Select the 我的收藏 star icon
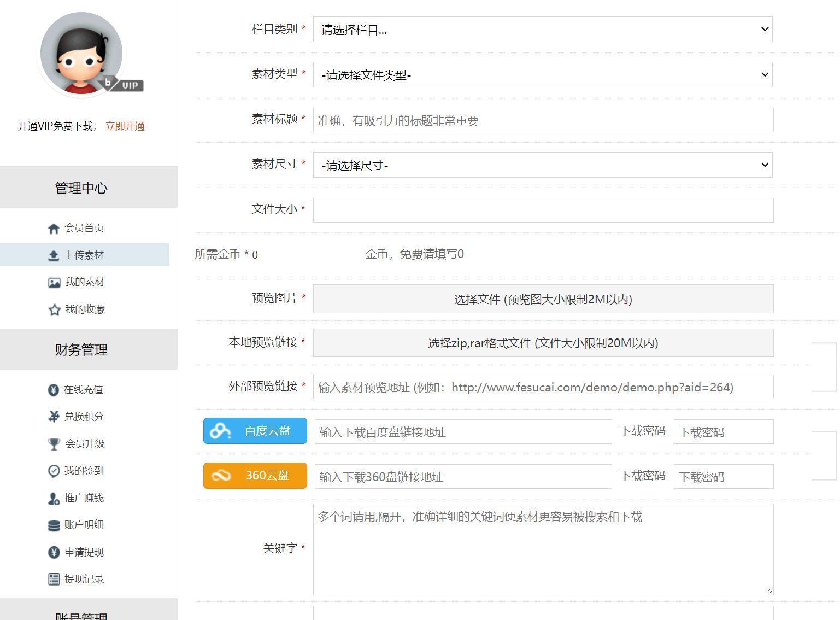 [54, 309]
